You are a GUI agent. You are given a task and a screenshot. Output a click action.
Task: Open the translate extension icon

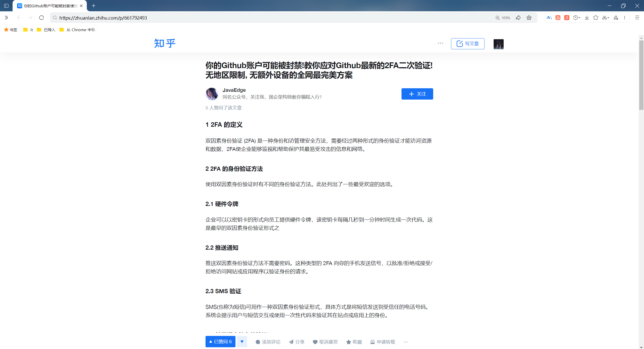pyautogui.click(x=567, y=18)
